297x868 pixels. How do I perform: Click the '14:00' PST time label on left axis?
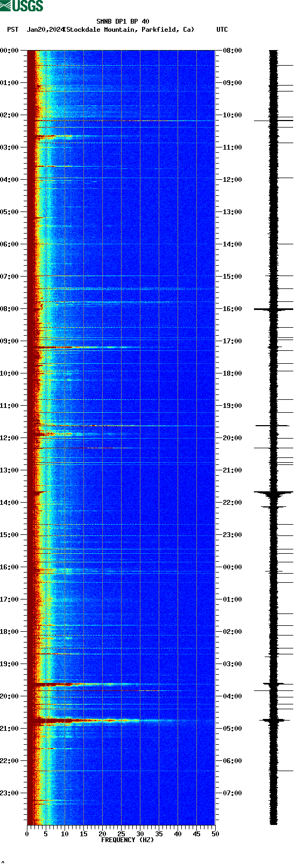pyautogui.click(x=10, y=503)
